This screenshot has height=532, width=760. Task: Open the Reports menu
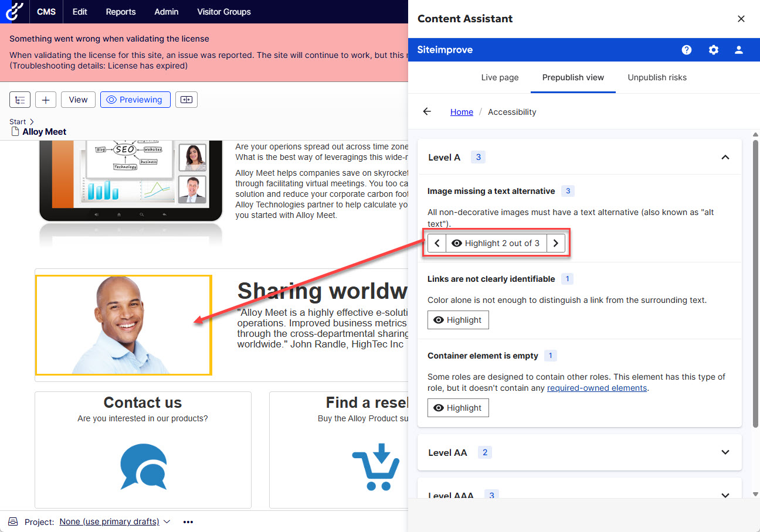[120, 11]
